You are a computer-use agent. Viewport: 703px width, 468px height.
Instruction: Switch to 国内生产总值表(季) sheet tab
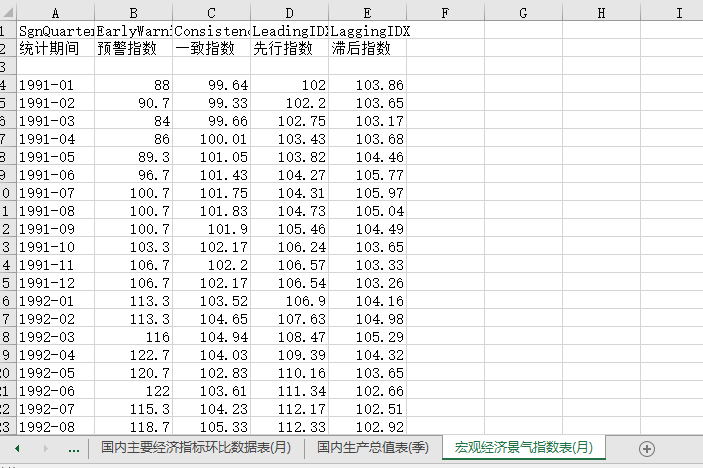click(x=373, y=447)
